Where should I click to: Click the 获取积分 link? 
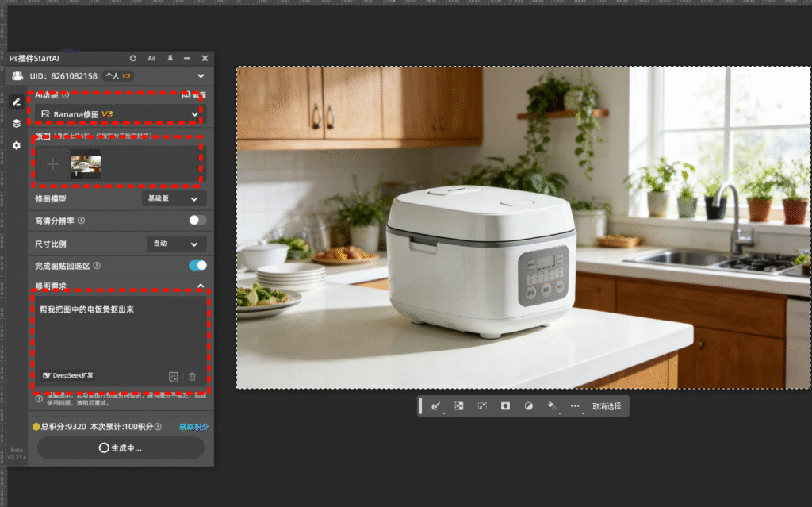point(193,427)
